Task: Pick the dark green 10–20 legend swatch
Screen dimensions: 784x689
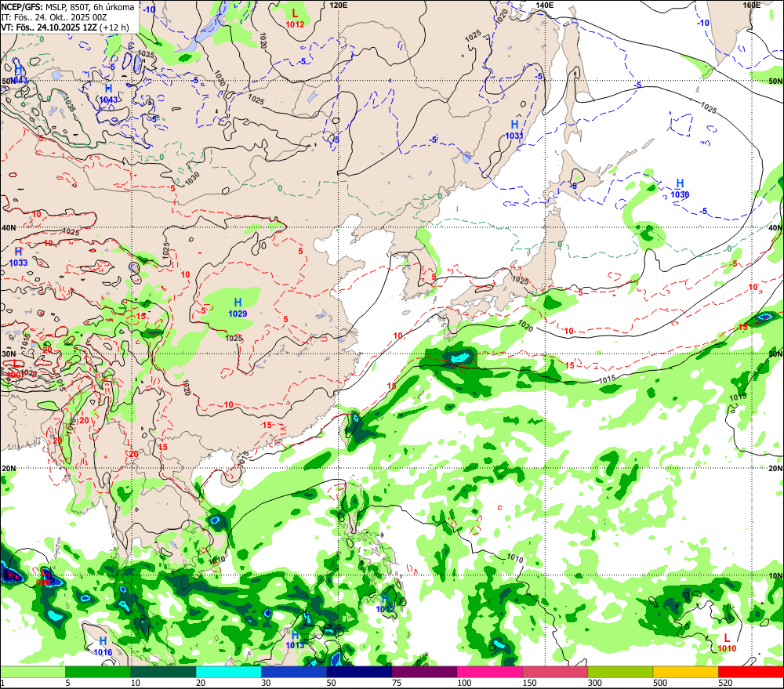Action: [164, 672]
